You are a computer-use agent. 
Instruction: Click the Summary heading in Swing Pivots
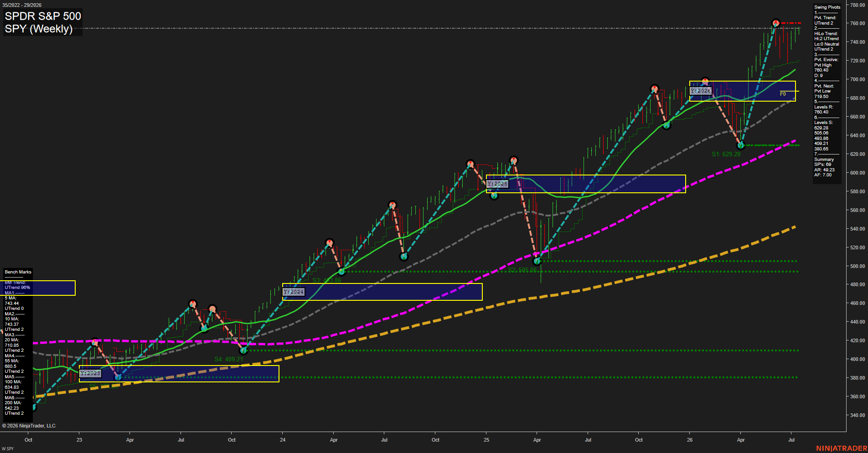(x=824, y=160)
